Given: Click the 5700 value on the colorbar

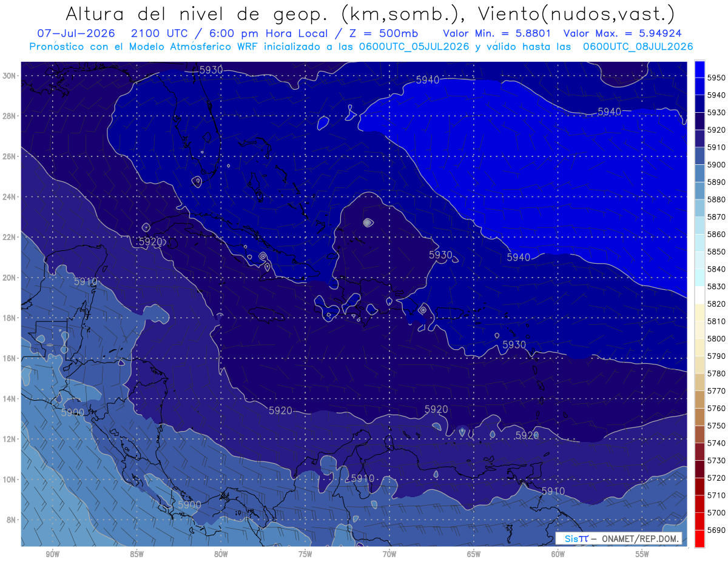Looking at the screenshot, I should [x=716, y=512].
